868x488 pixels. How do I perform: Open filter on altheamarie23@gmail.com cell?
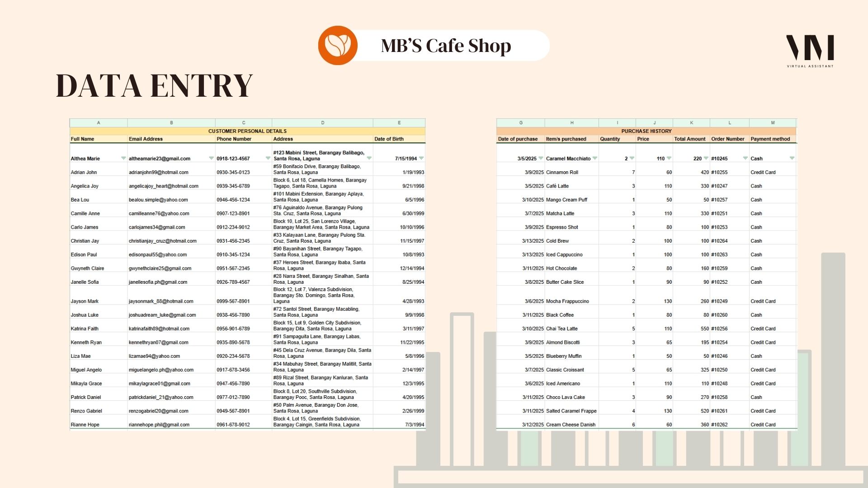pos(211,159)
